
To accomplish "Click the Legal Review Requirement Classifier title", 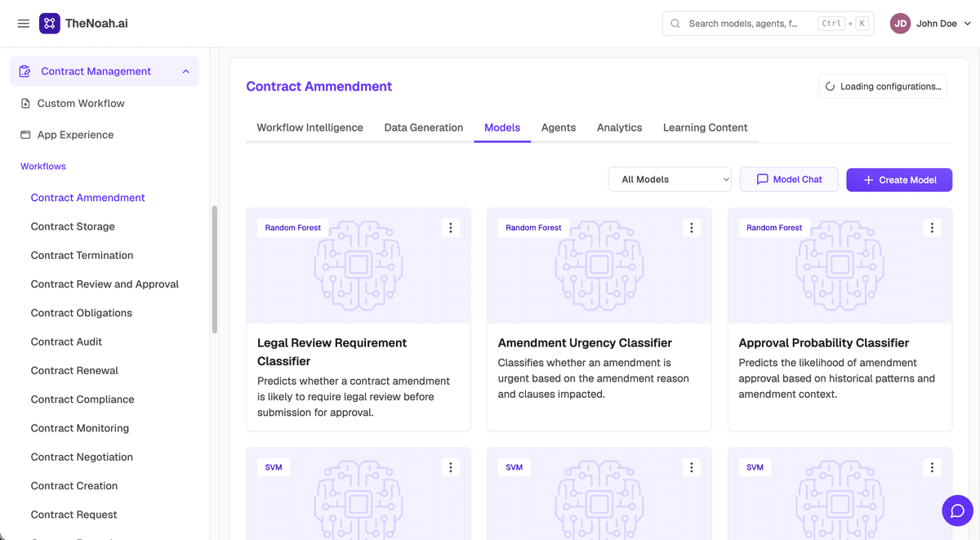I will 332,352.
